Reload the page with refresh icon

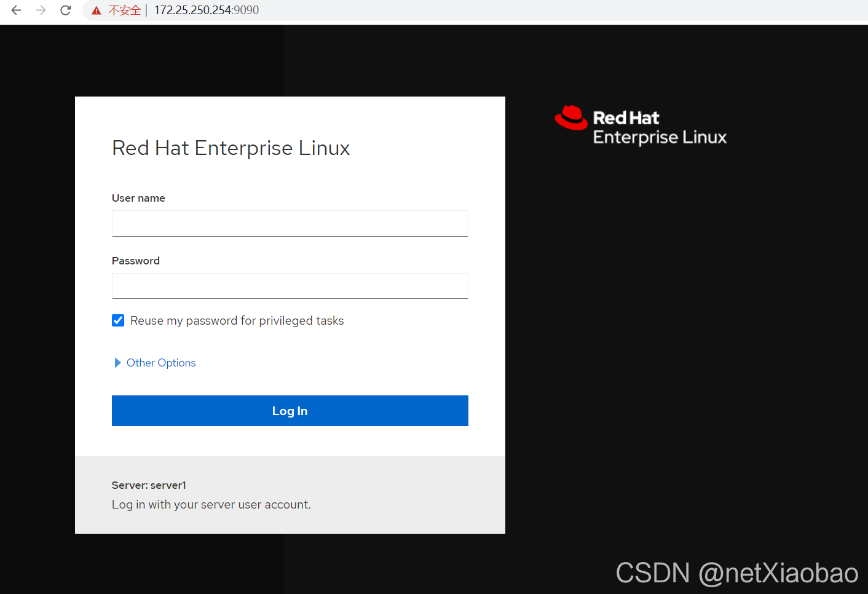[66, 10]
